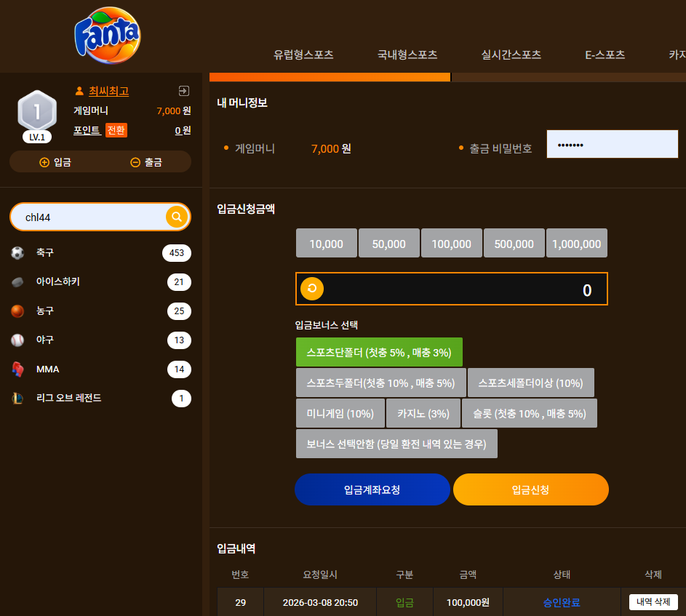Select the 미니게임 (10%) bonus option
This screenshot has width=686, height=616.
[340, 413]
